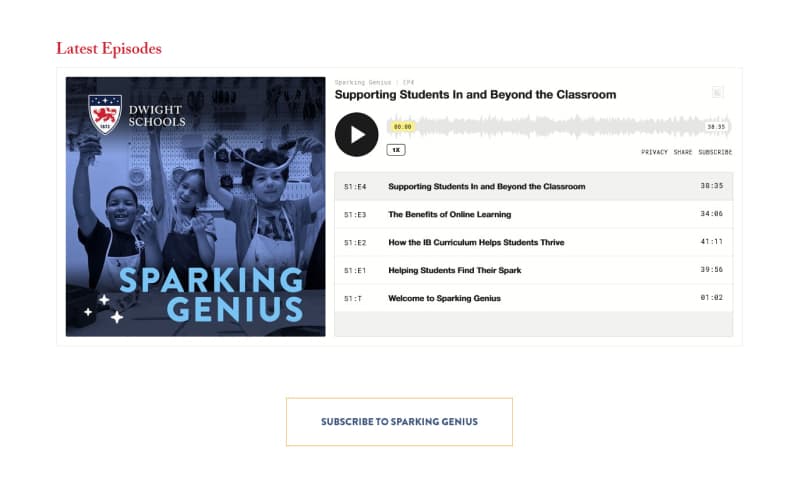The width and height of the screenshot is (799, 502).
Task: Click Share in the podcast player
Action: [682, 152]
